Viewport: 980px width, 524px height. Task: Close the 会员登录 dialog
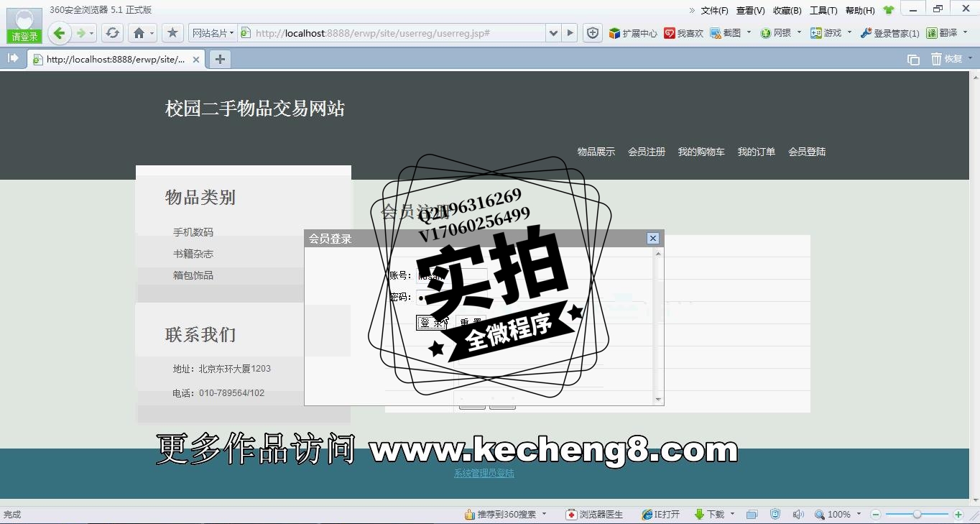click(x=653, y=239)
